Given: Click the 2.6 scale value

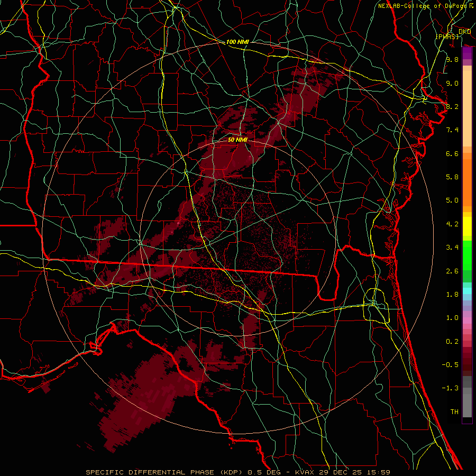Looking at the screenshot, I should click(x=452, y=271).
